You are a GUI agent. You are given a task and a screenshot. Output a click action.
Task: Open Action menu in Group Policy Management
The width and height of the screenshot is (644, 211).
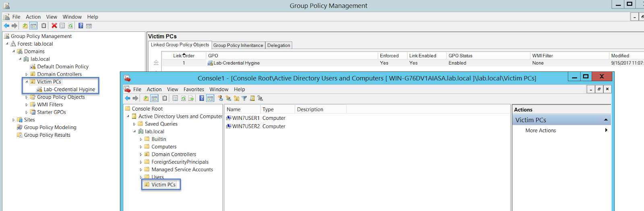coord(33,17)
